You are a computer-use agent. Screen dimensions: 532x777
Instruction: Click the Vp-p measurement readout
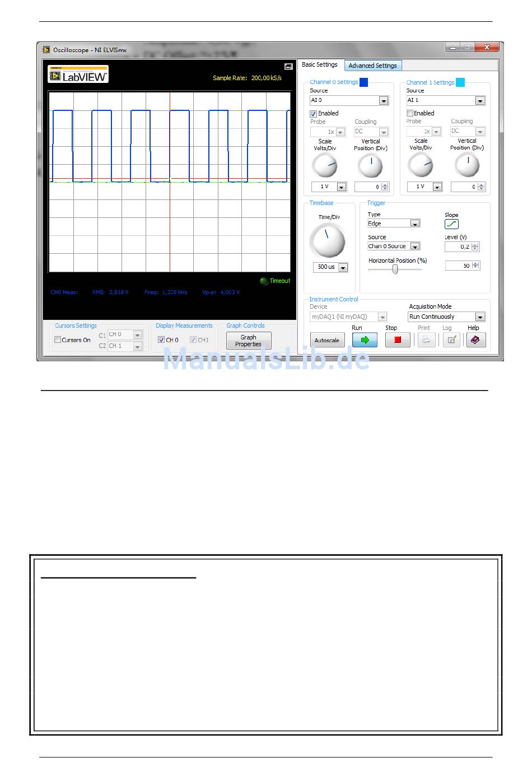pos(221,292)
